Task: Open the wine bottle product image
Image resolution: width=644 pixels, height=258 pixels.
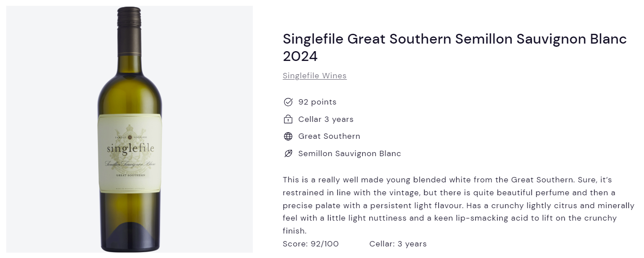Action: [130, 129]
